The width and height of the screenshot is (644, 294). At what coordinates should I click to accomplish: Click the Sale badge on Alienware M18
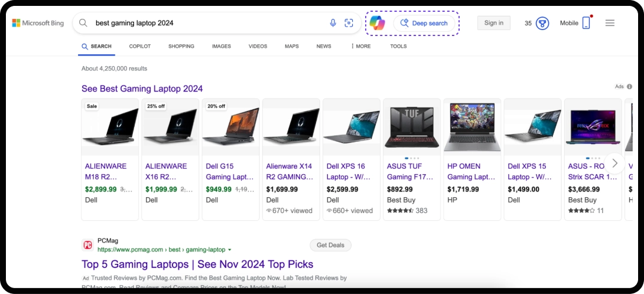pyautogui.click(x=92, y=106)
